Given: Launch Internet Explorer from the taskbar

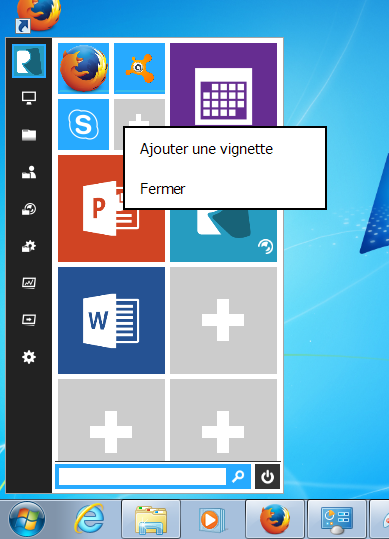Looking at the screenshot, I should coord(89,519).
